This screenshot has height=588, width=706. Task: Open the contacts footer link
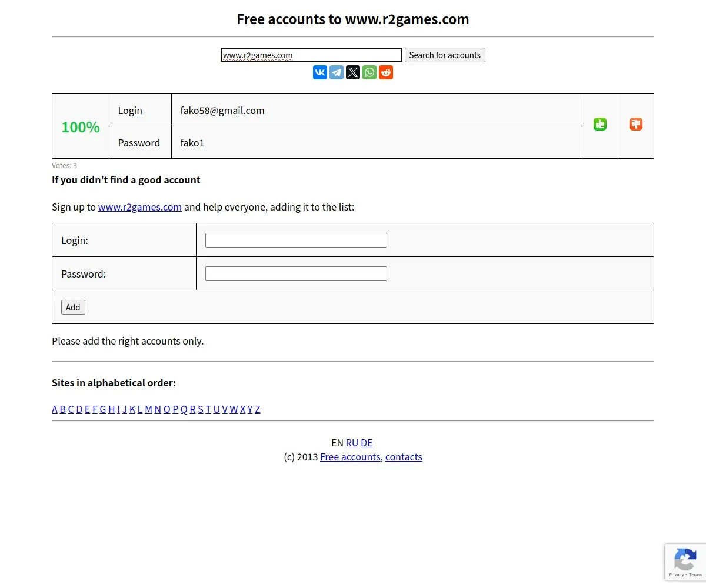pos(404,457)
